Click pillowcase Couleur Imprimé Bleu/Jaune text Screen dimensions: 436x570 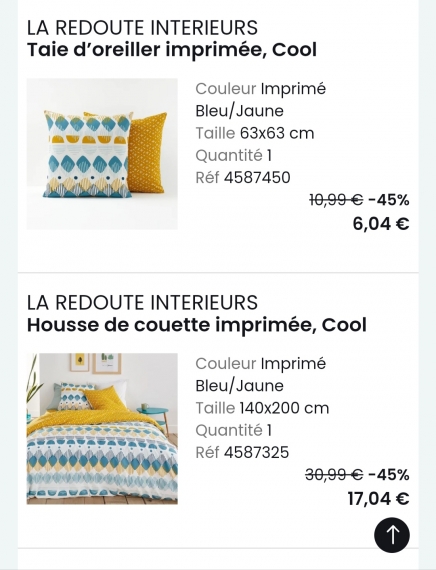[x=261, y=100]
